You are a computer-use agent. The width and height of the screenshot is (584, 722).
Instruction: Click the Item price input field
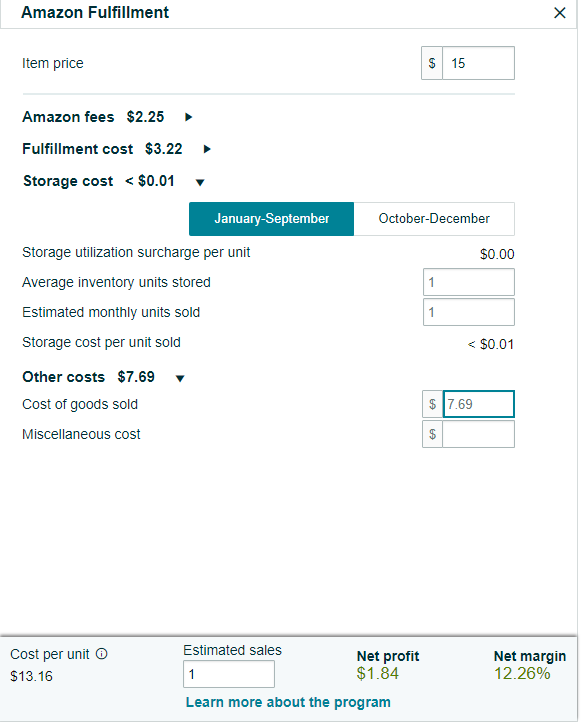tap(478, 63)
